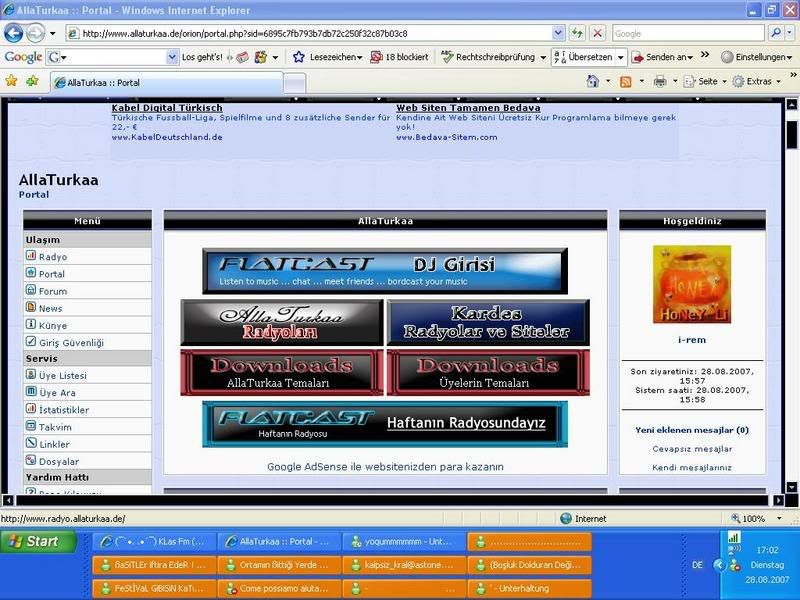800x600 pixels.
Task: Click the Internet zone globe icon
Action: (x=565, y=518)
